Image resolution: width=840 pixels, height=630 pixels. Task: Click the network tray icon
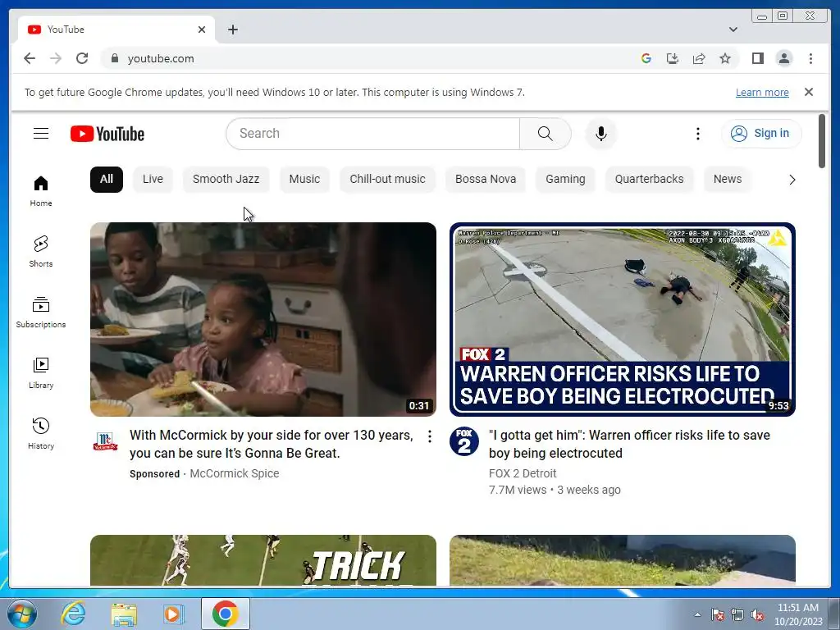click(737, 615)
